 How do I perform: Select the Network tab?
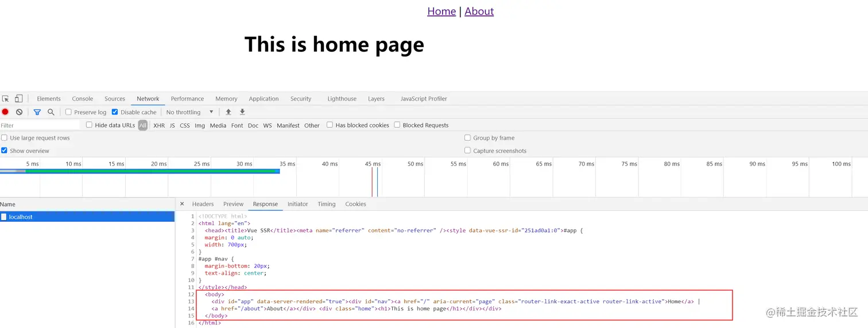pos(148,99)
